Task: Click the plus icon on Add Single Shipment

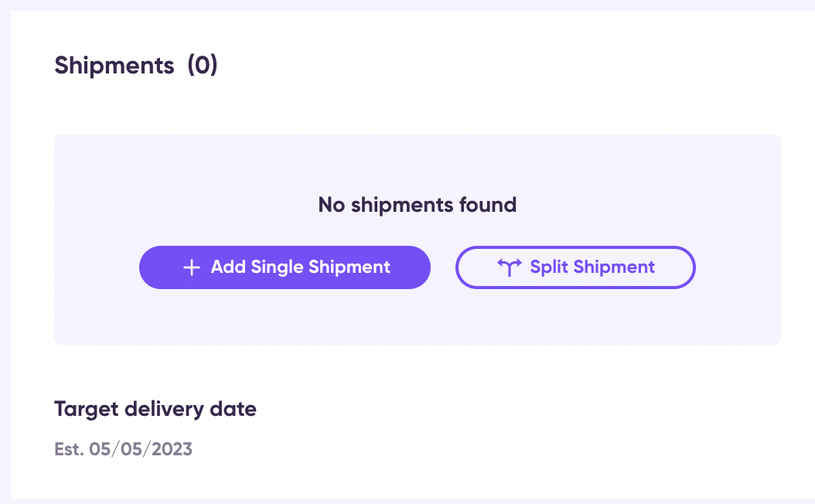Action: point(191,267)
